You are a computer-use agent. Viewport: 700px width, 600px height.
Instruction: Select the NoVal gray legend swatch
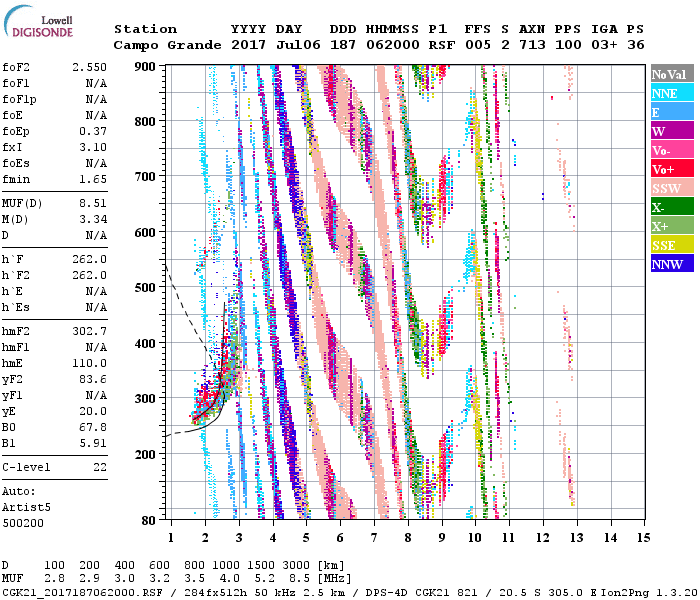(670, 74)
